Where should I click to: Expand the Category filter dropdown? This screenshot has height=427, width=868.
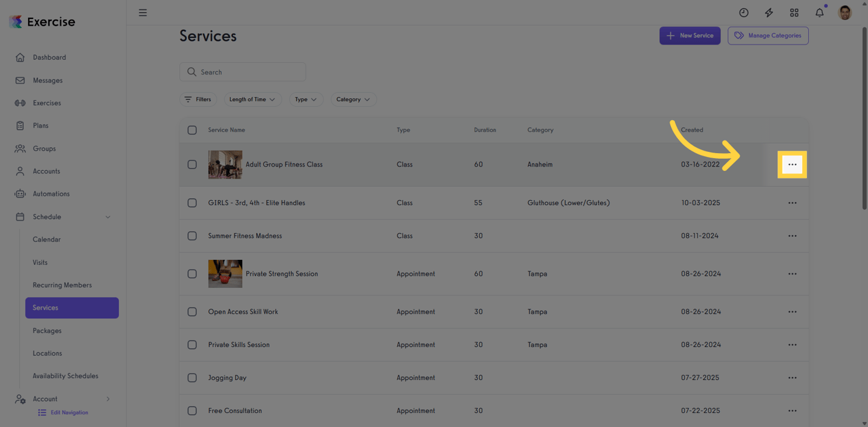[x=353, y=99]
